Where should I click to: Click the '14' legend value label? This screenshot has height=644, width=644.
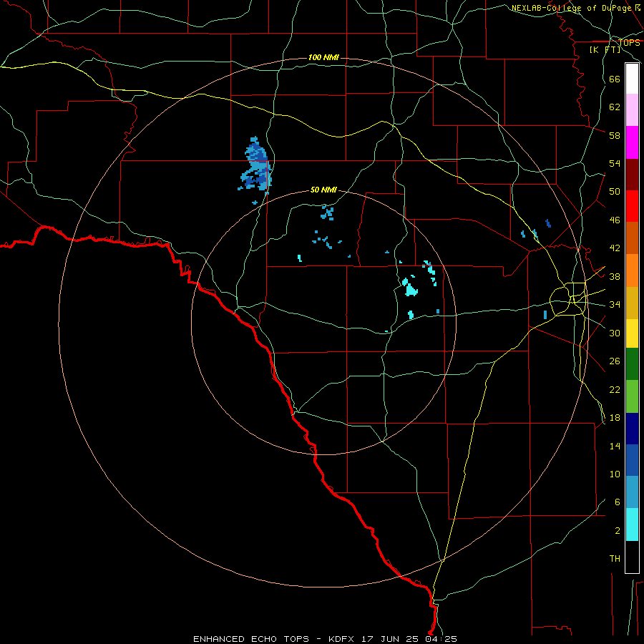pos(615,446)
